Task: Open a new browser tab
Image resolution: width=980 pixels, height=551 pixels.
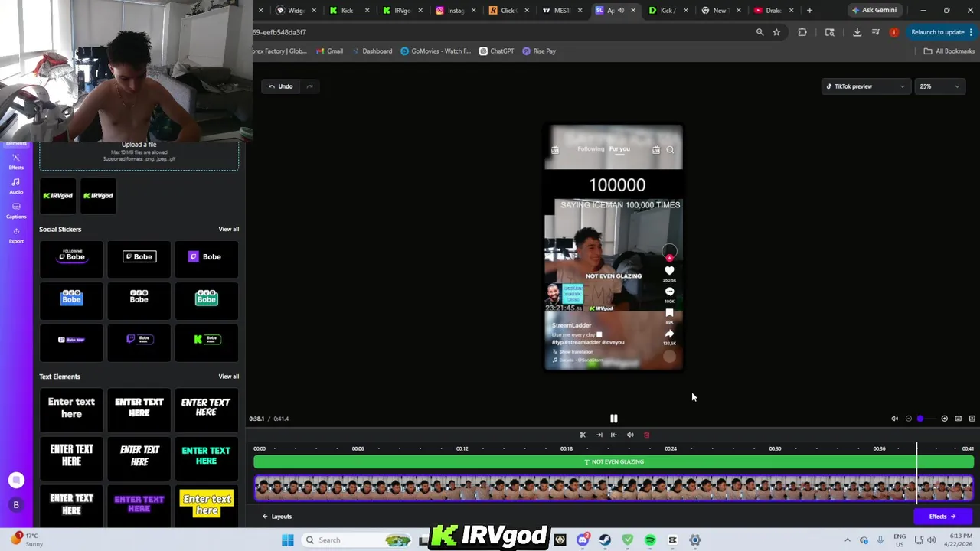Action: [x=809, y=11]
